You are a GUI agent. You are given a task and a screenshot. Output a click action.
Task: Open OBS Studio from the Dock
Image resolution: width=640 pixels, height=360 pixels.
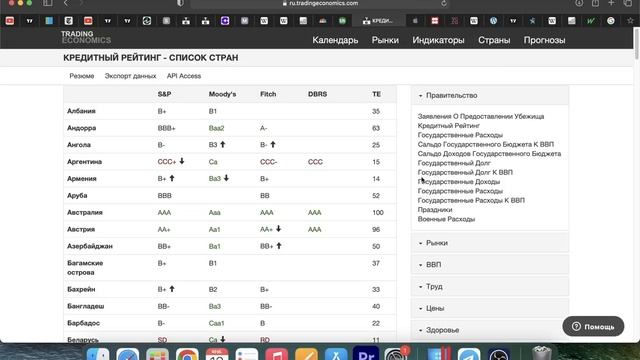pos(498,354)
